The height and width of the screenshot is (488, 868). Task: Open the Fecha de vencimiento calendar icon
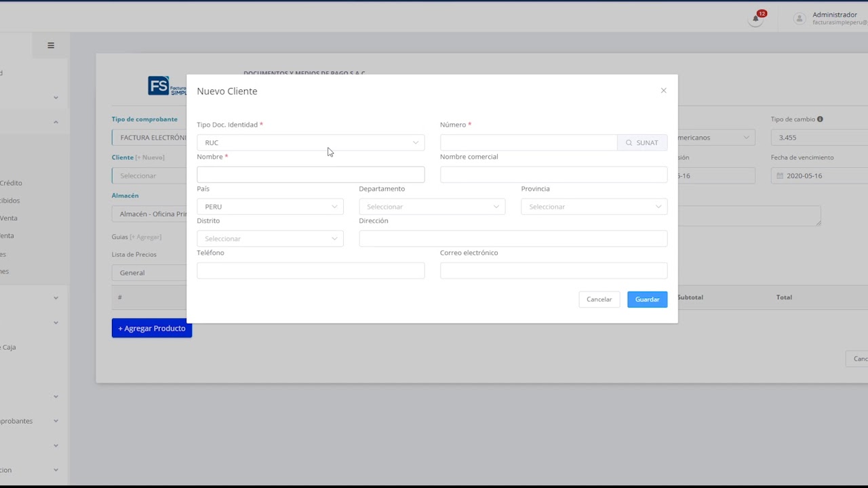coord(780,176)
